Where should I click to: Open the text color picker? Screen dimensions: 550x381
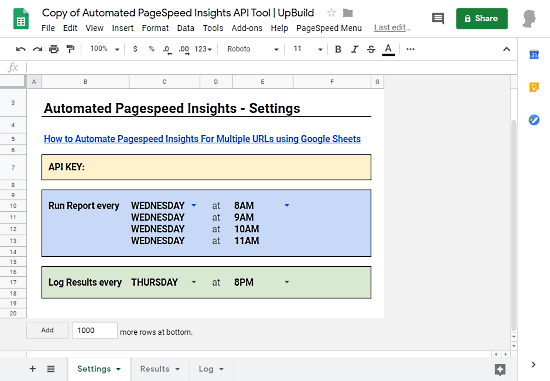[x=388, y=49]
